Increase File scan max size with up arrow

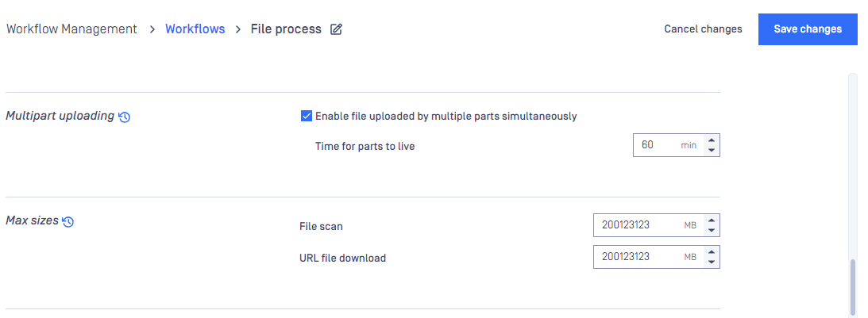712,220
